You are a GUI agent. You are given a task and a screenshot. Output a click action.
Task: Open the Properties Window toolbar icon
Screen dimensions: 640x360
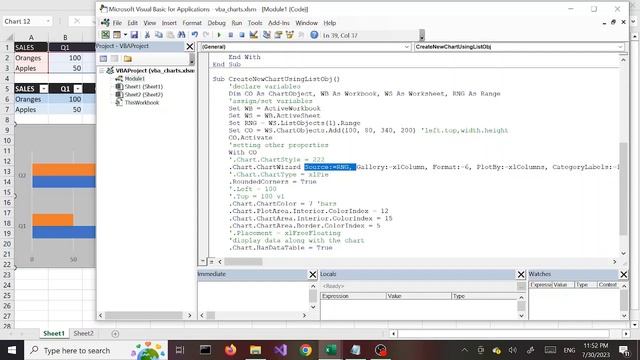[278, 35]
